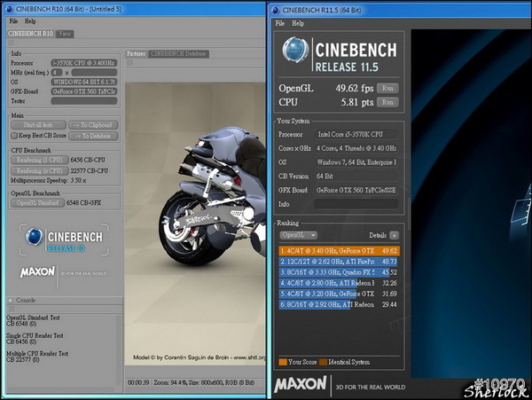Open File menu in Cinebench R10
This screenshot has width=532, height=400.
pos(13,20)
